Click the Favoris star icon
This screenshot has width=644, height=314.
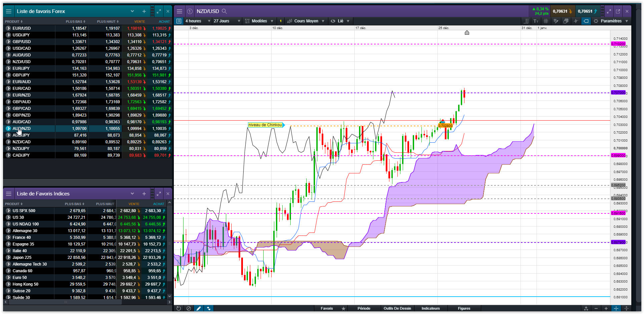coord(343,308)
